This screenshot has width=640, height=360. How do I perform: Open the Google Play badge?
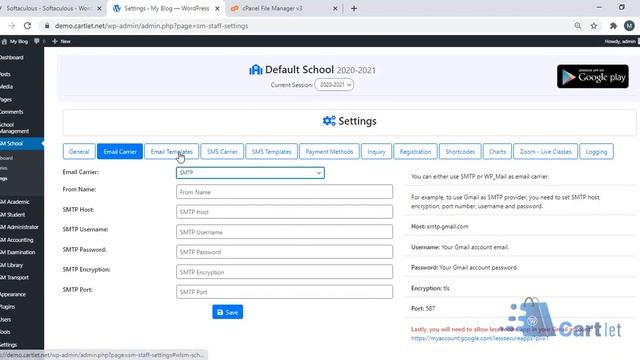tap(593, 76)
